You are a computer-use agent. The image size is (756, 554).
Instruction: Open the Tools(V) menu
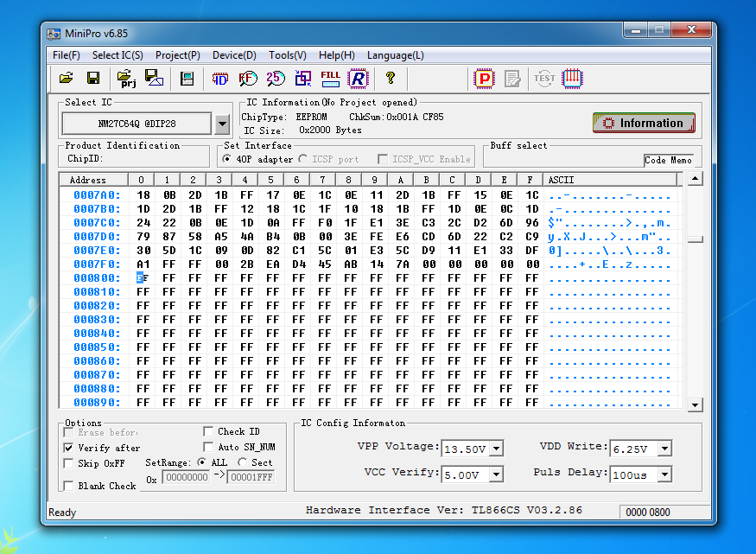click(x=287, y=55)
